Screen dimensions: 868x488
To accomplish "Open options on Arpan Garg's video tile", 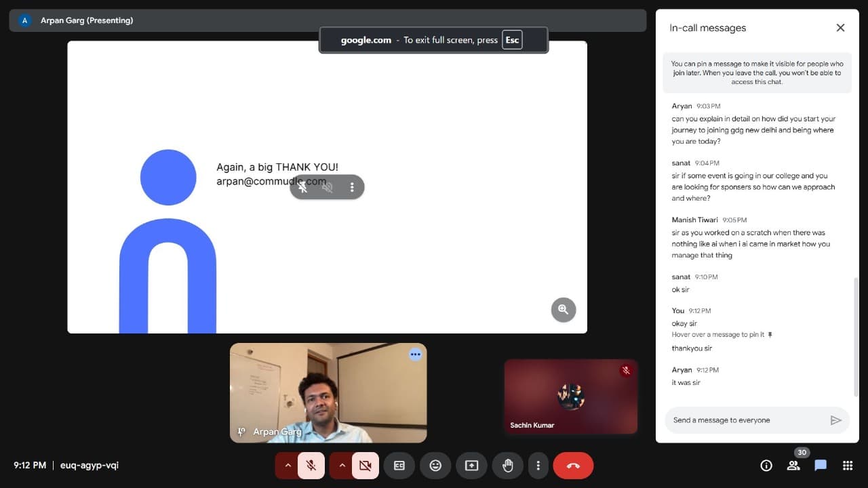I will tap(415, 354).
